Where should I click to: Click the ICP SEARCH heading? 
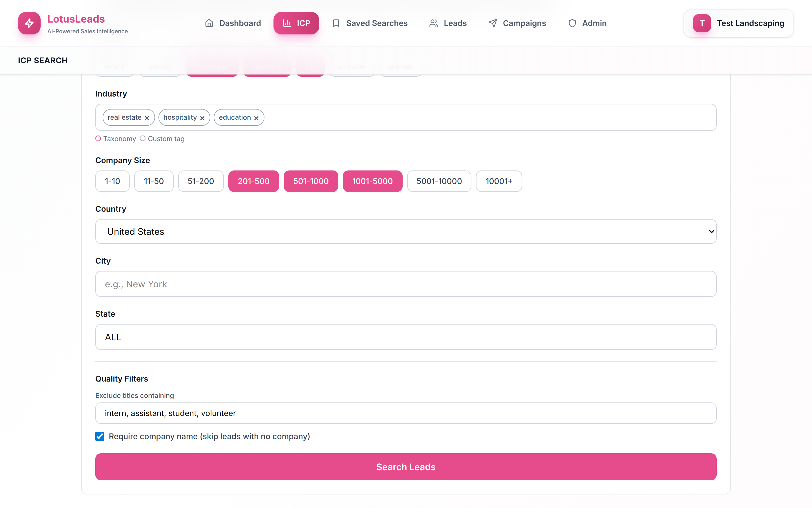click(43, 60)
